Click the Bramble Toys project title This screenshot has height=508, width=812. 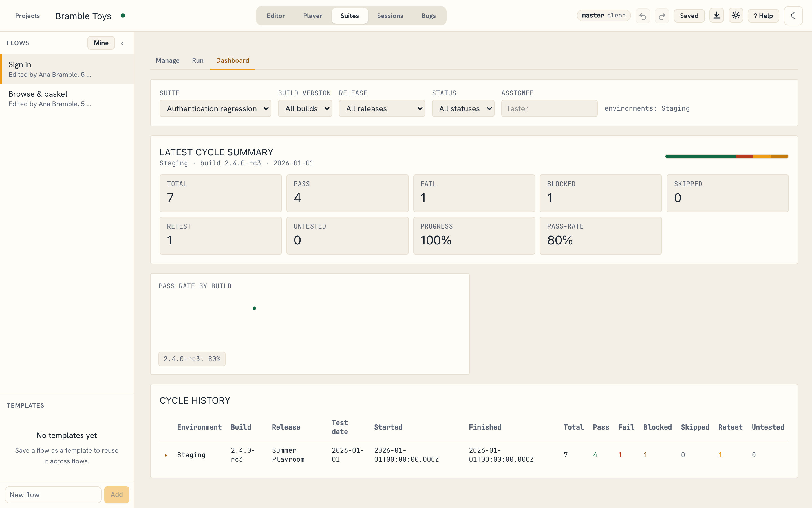pyautogui.click(x=83, y=16)
